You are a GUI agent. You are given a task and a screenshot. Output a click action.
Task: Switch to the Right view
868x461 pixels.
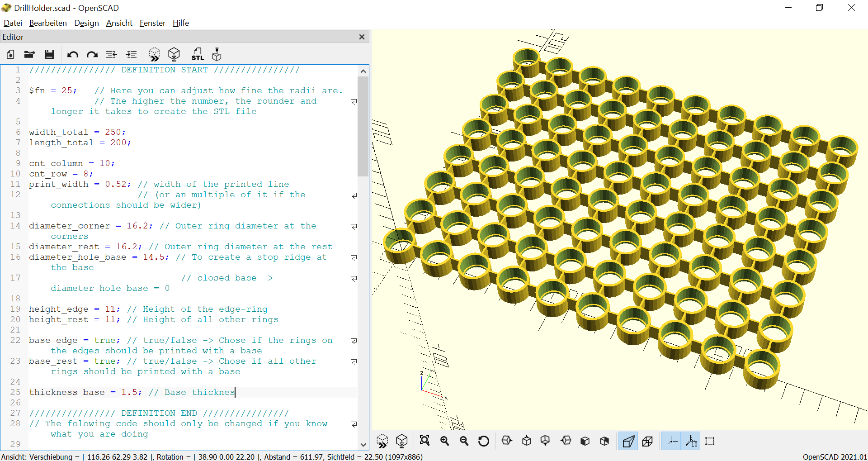(x=507, y=441)
